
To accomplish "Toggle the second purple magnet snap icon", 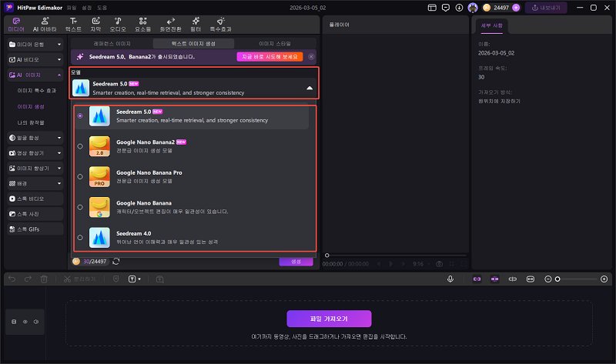I will click(494, 279).
